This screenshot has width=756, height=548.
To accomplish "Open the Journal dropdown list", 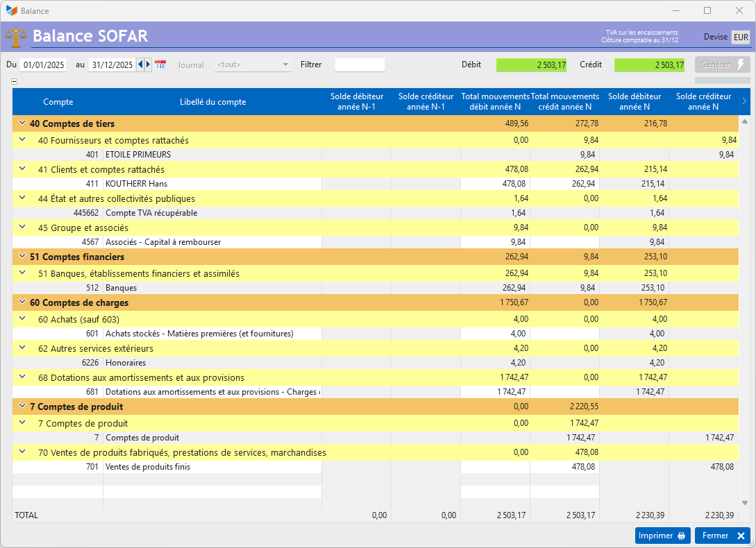I will point(253,65).
